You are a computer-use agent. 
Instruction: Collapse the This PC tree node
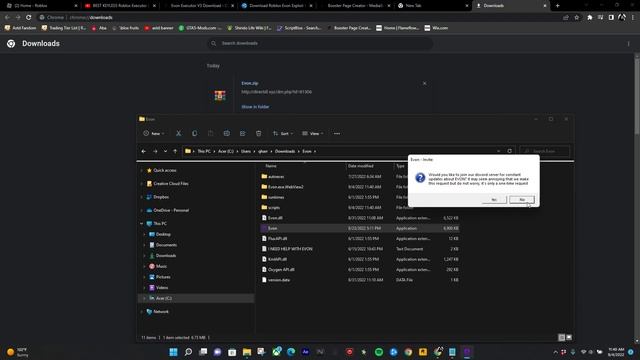[x=142, y=224]
